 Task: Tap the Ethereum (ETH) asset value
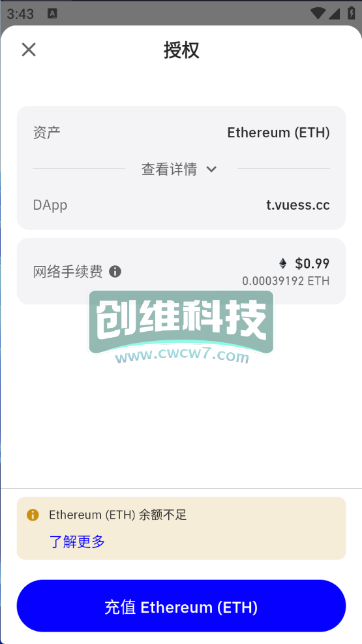279,133
